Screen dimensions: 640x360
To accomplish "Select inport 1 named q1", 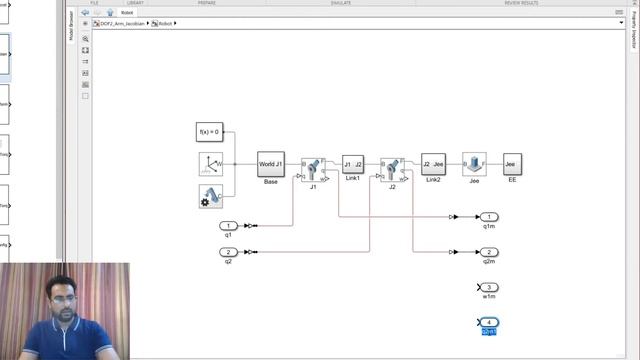I will pyautogui.click(x=228, y=226).
